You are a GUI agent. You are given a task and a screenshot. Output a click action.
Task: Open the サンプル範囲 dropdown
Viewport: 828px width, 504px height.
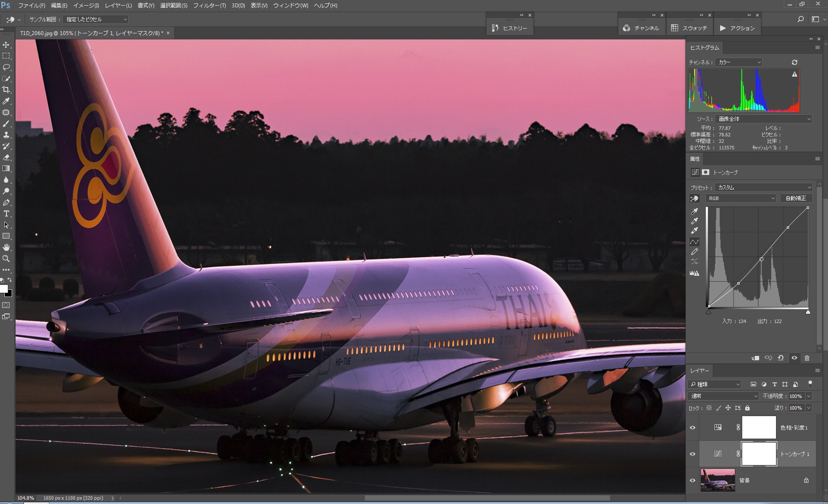pos(96,19)
